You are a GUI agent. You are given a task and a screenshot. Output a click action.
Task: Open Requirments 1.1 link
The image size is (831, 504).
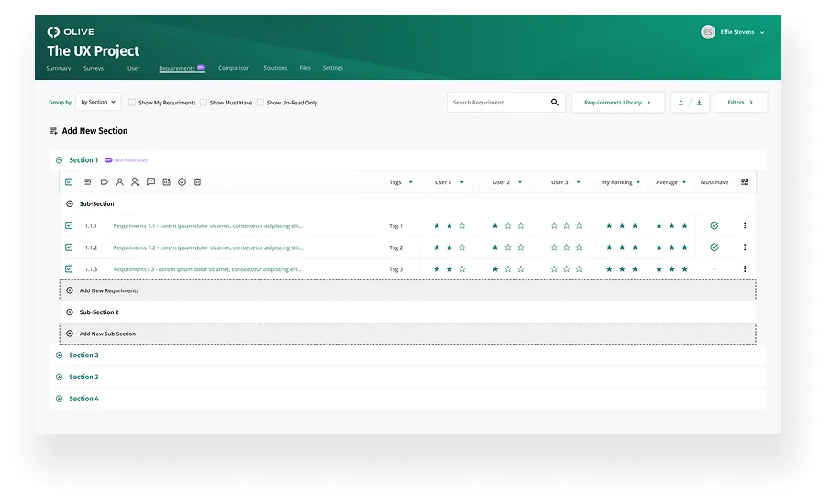207,225
